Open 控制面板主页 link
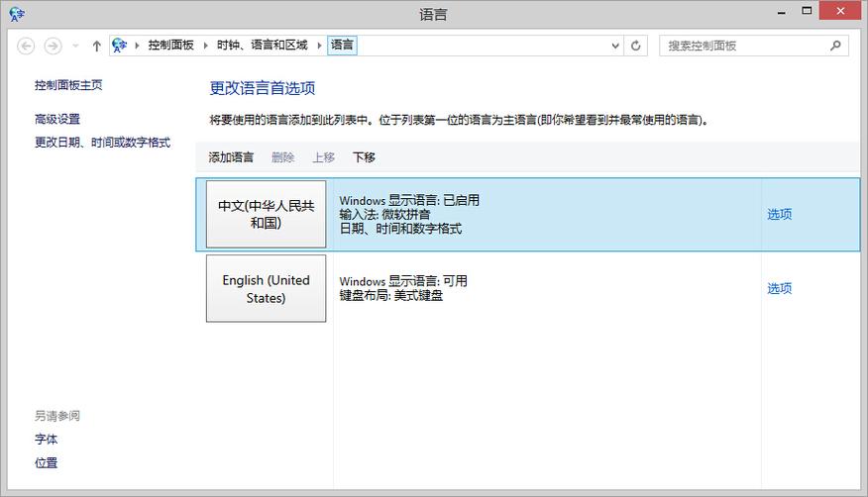The image size is (868, 497). point(68,85)
